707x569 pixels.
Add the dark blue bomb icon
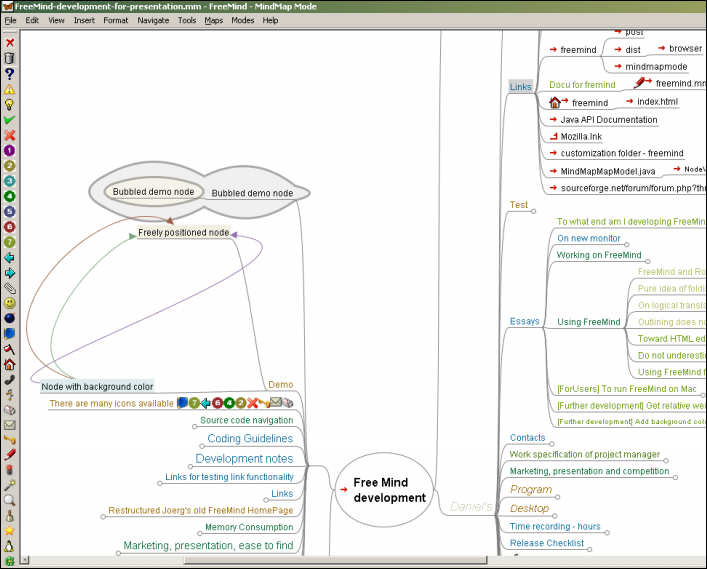9,318
